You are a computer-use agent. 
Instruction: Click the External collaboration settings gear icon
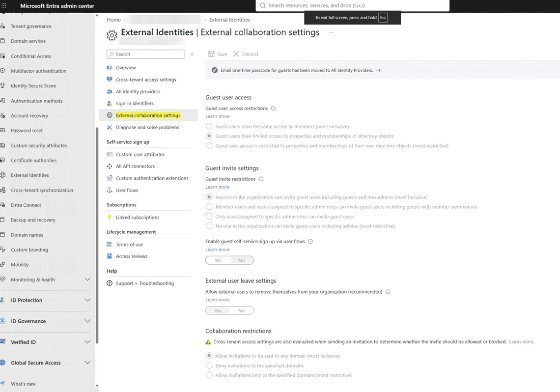click(110, 115)
